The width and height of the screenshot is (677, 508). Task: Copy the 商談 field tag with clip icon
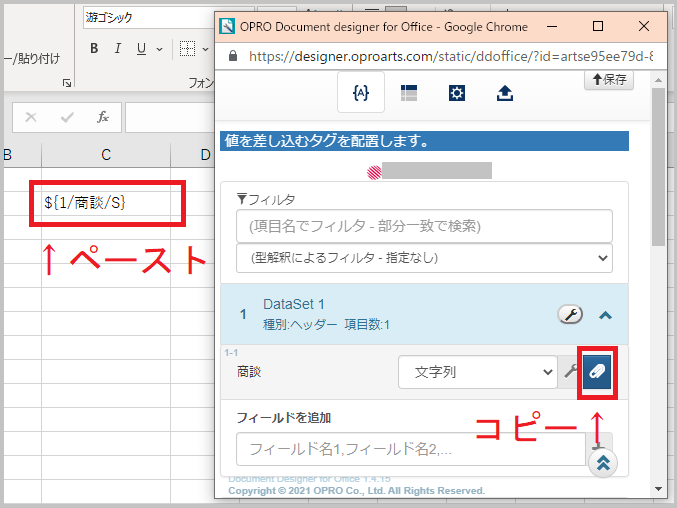598,372
